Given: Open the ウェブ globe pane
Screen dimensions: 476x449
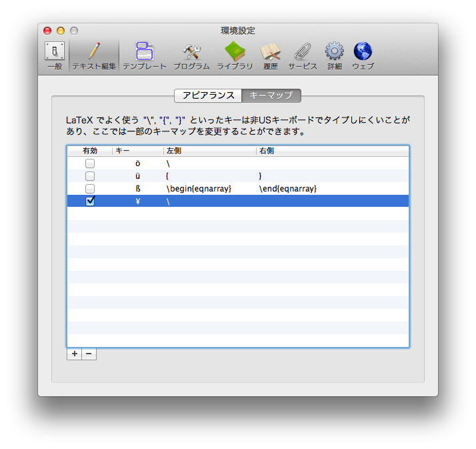Looking at the screenshot, I should pos(363,55).
